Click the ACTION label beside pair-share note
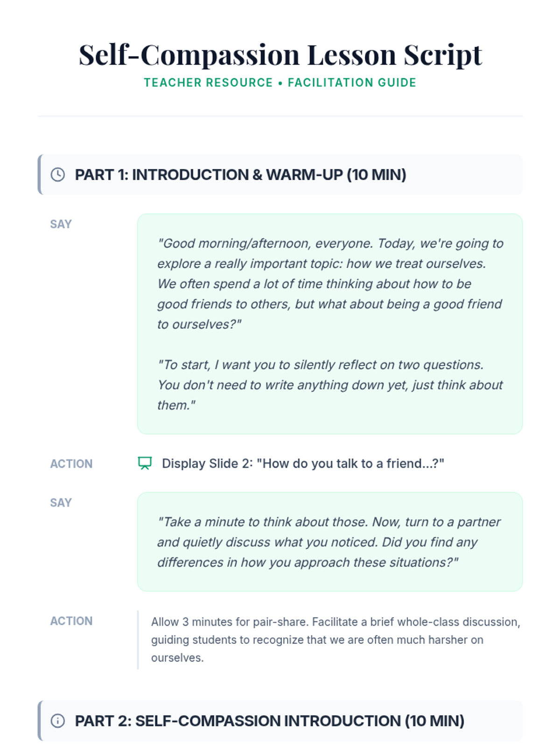 (71, 621)
